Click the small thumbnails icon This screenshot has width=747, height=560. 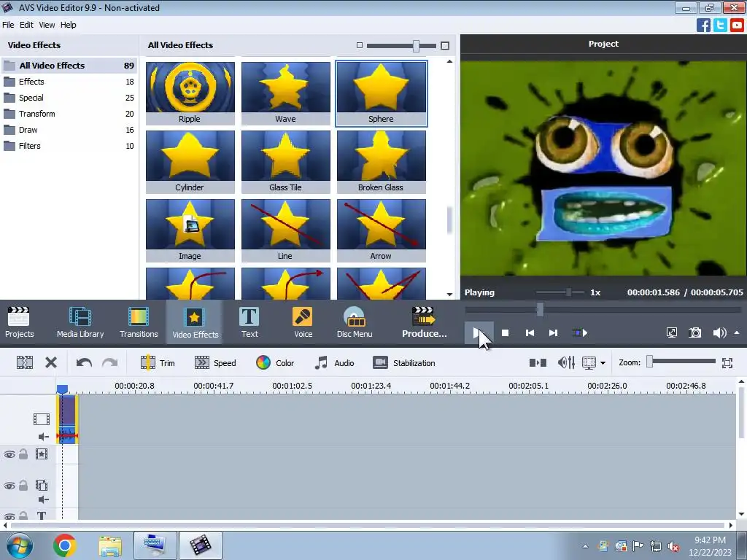tap(360, 45)
